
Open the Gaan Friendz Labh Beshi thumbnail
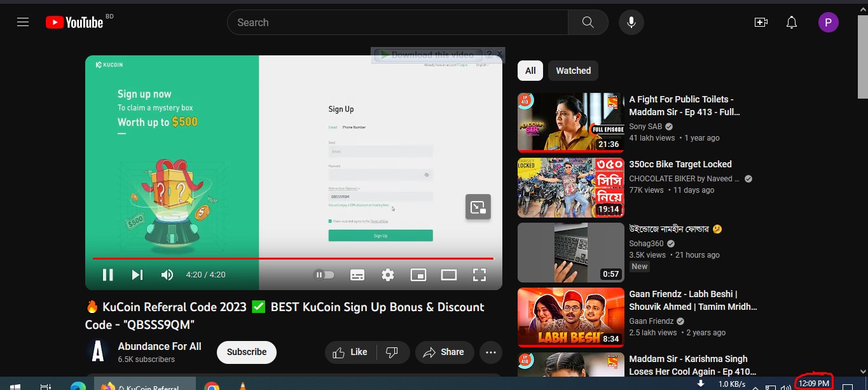click(571, 317)
